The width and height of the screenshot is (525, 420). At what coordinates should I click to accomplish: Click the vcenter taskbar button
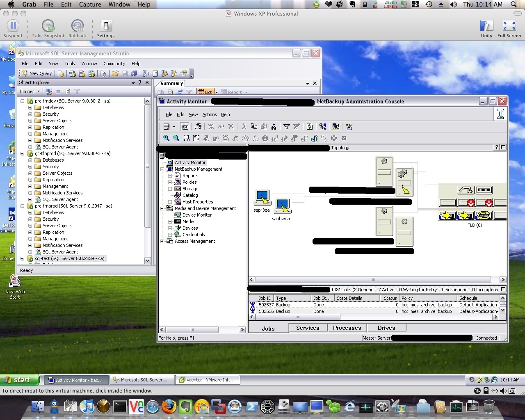click(x=207, y=380)
